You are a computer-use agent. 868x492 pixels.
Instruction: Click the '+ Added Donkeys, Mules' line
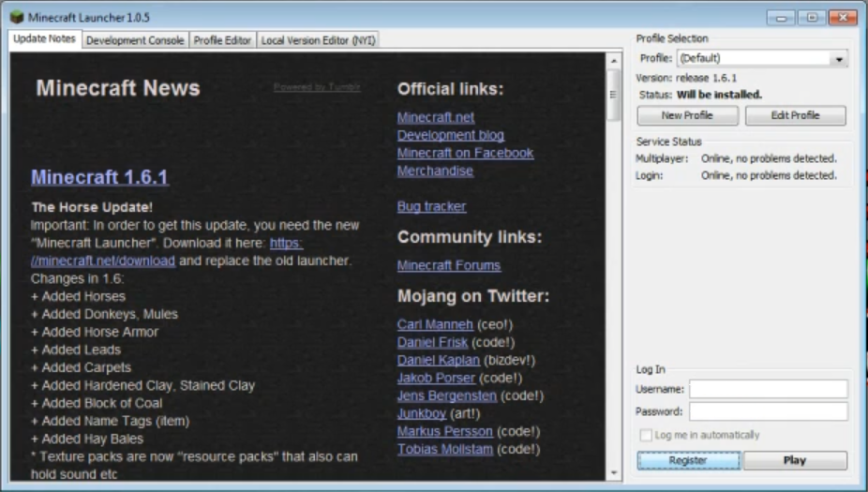105,314
